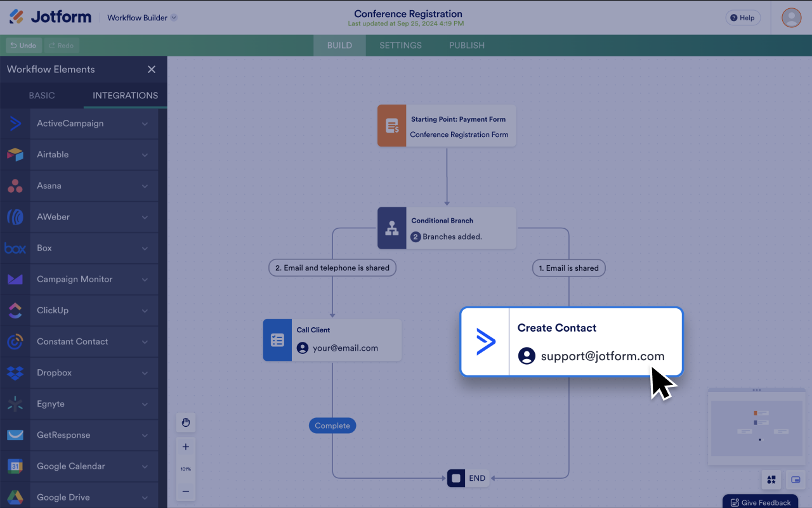This screenshot has width=812, height=508.
Task: Click the Complete outcome label
Action: click(x=332, y=426)
